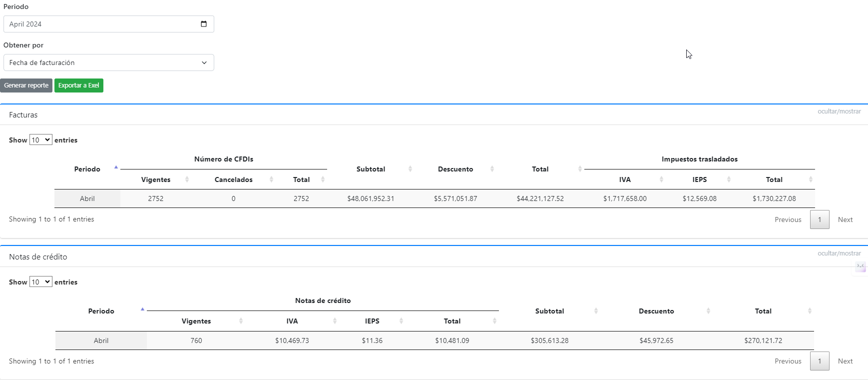Image resolution: width=868 pixels, height=380 pixels.
Task: Click Next in Notas de crédito pagination
Action: pos(845,361)
